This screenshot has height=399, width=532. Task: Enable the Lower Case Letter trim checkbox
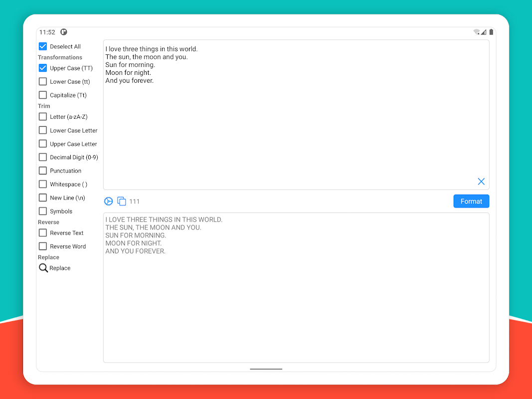43,130
